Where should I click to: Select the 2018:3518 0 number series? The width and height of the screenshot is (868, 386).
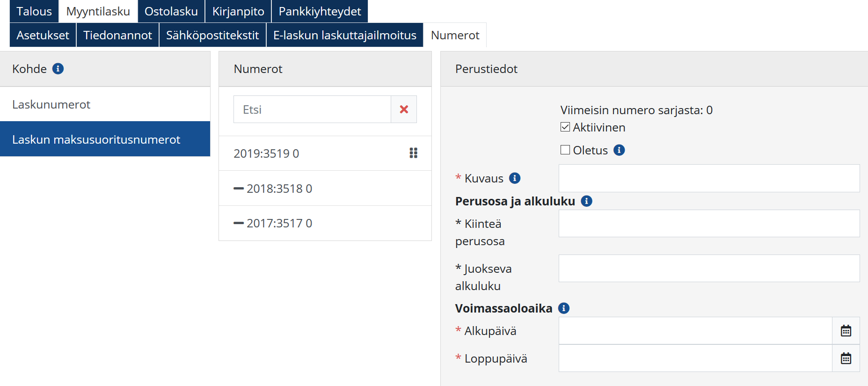(279, 189)
